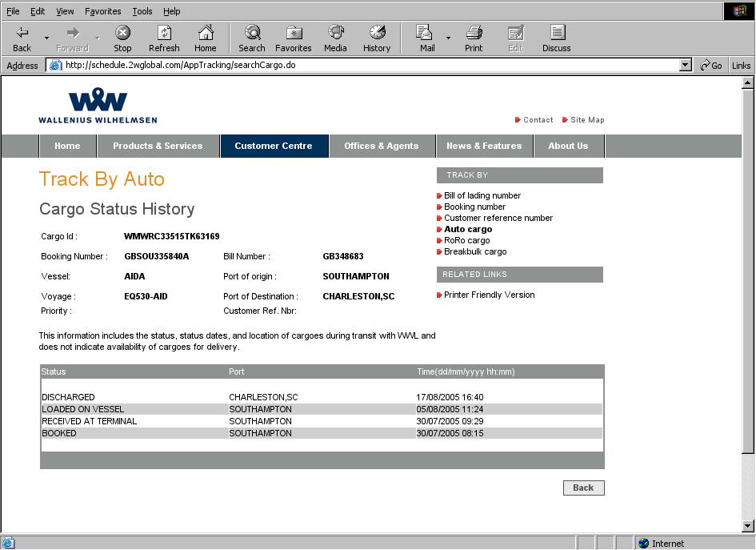This screenshot has height=550, width=756.
Task: Click the Internet zone globe icon in status bar
Action: click(x=643, y=544)
